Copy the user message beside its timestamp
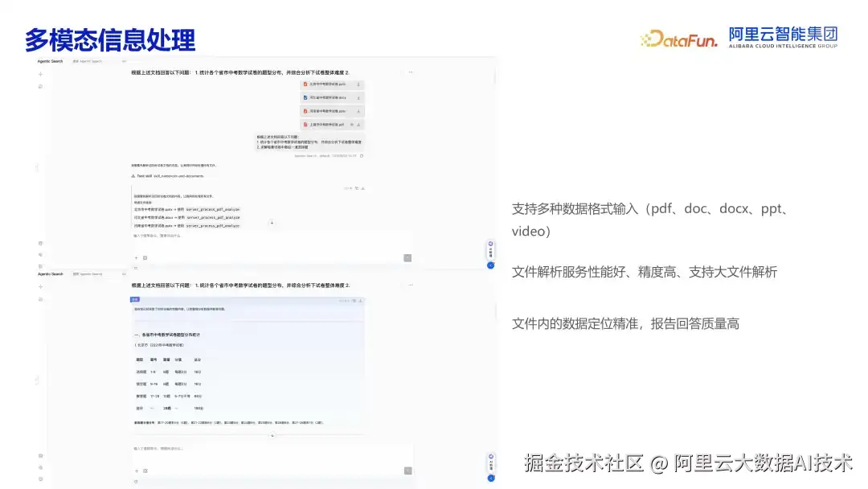 click(x=362, y=156)
